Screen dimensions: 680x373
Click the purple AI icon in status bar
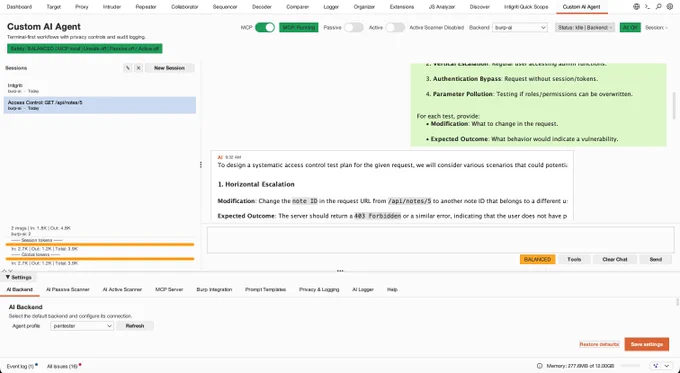(655, 366)
